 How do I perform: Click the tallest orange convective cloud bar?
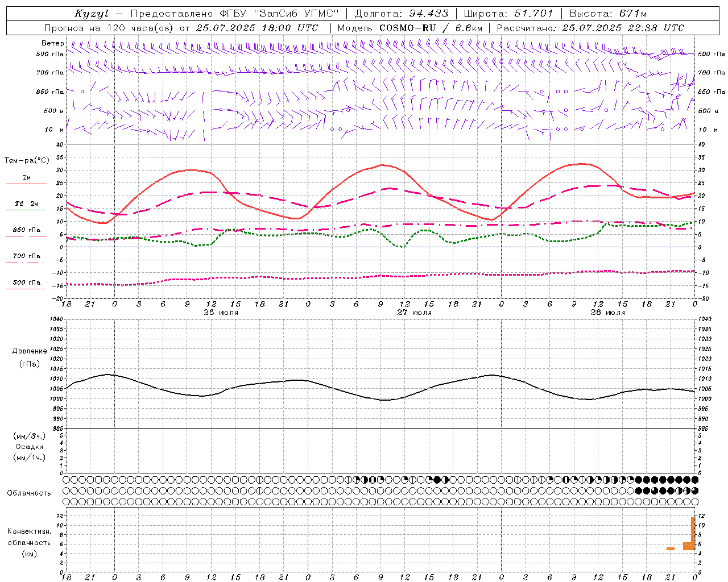point(693,533)
